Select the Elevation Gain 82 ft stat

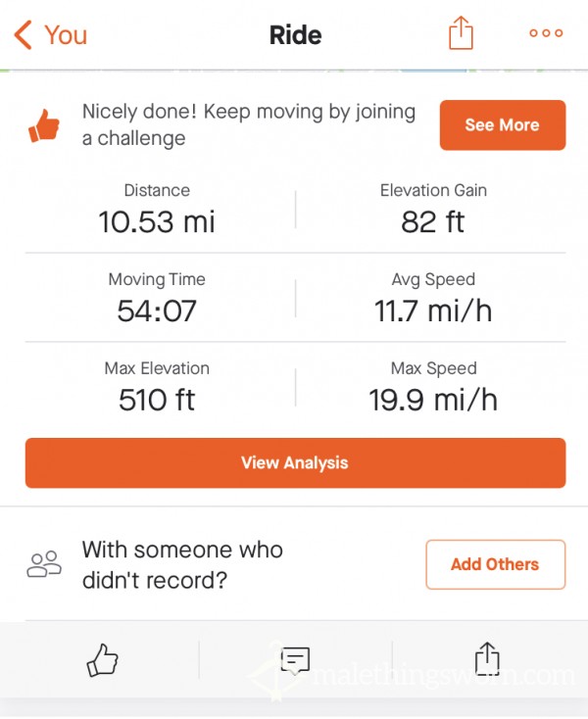click(x=433, y=210)
